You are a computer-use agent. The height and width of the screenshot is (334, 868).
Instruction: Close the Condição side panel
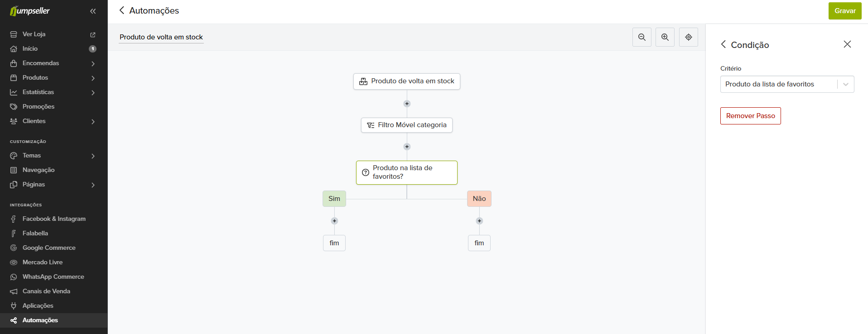[847, 44]
